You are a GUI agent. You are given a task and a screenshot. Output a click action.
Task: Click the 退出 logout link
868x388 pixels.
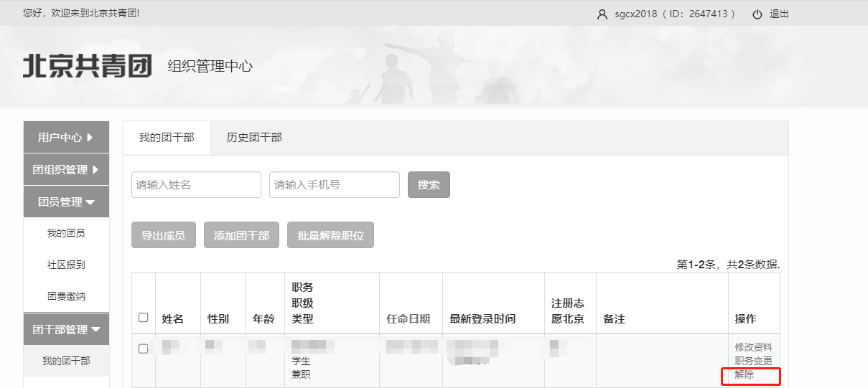(x=779, y=14)
